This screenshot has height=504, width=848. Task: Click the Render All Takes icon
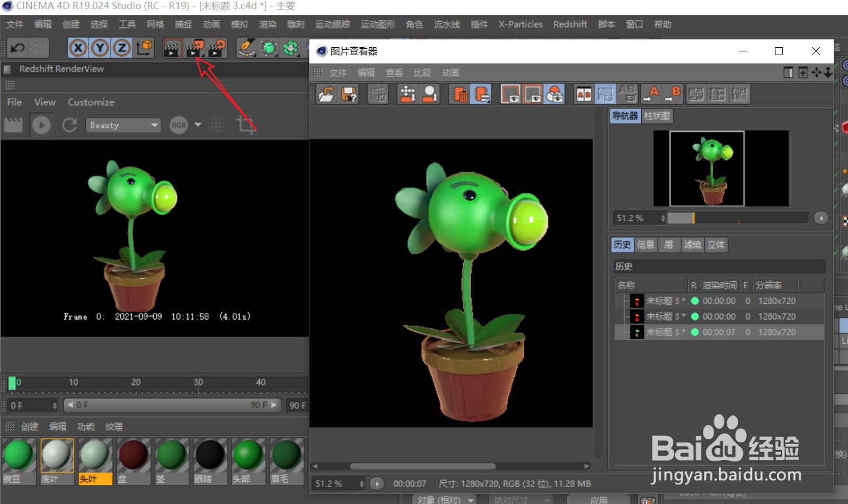pyautogui.click(x=408, y=94)
